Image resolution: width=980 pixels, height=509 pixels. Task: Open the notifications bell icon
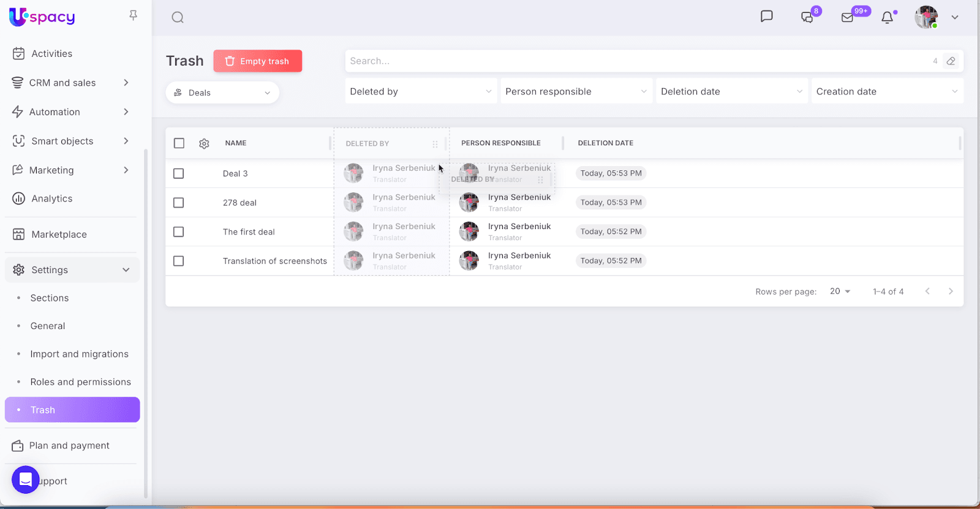coord(887,17)
